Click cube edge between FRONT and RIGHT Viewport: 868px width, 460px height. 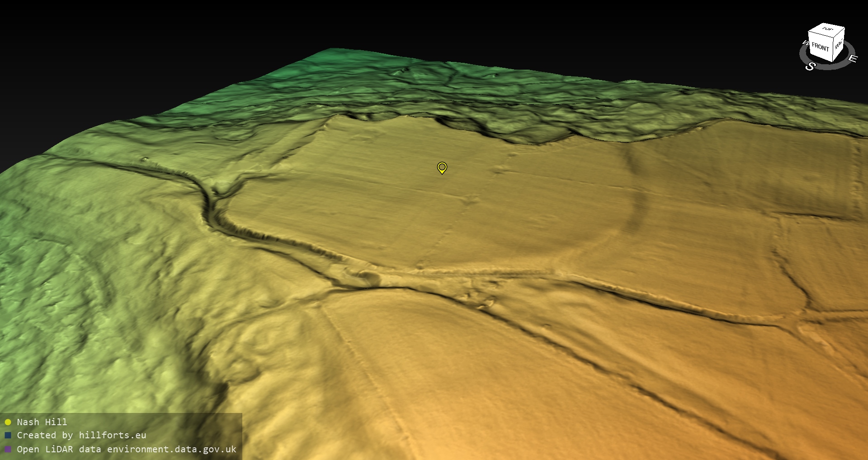[832, 49]
